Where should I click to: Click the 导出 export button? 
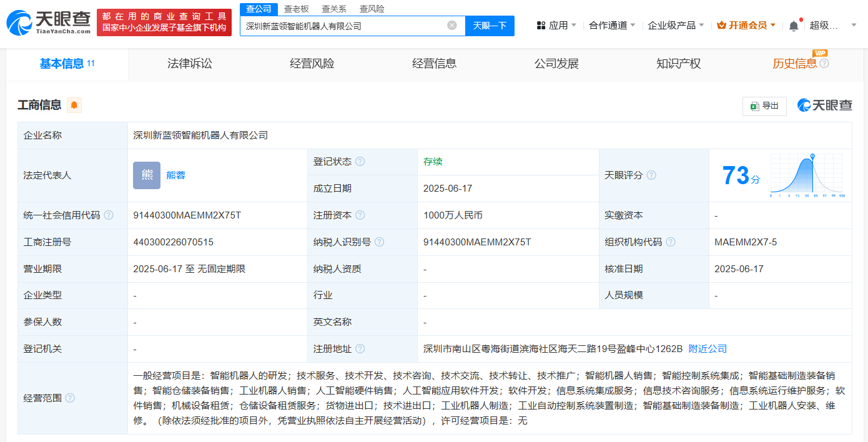pos(764,106)
